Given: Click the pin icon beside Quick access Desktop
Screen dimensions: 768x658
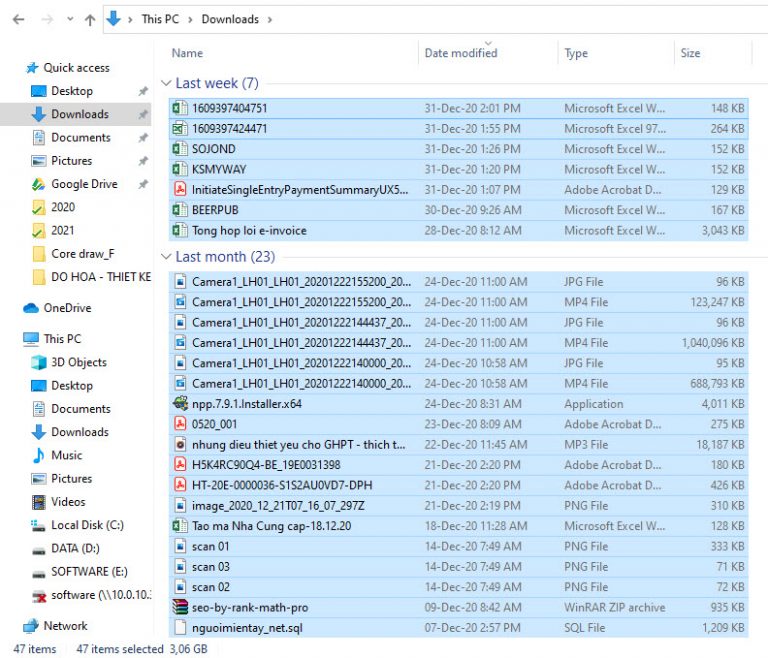Looking at the screenshot, I should click(143, 91).
